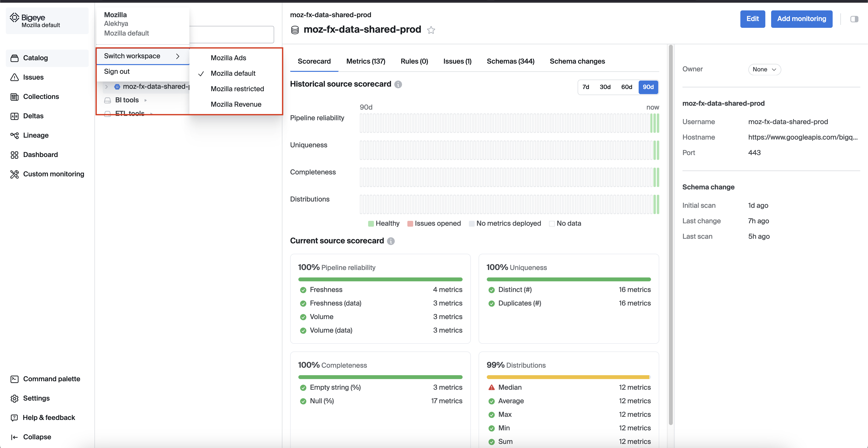
Task: Click the catalog search input field
Action: click(232, 34)
